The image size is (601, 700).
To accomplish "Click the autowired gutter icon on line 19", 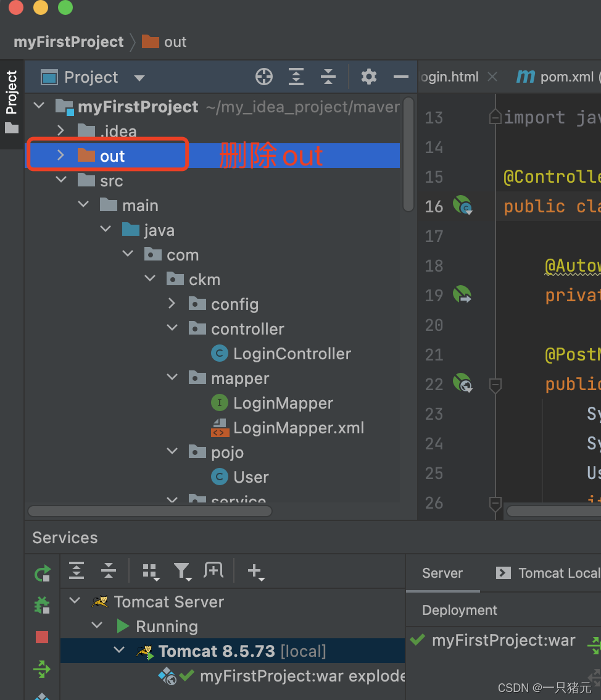I will coord(462,294).
